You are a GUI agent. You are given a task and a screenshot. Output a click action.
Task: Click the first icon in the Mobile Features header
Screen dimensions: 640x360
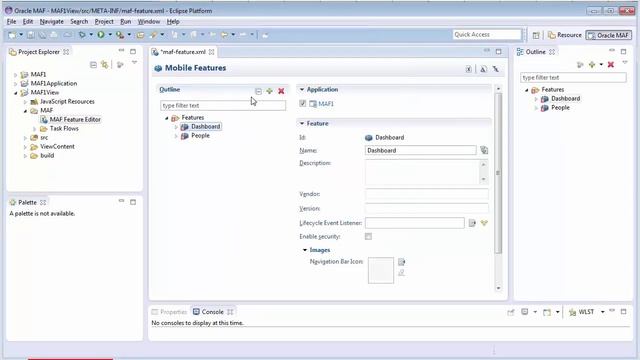click(469, 69)
